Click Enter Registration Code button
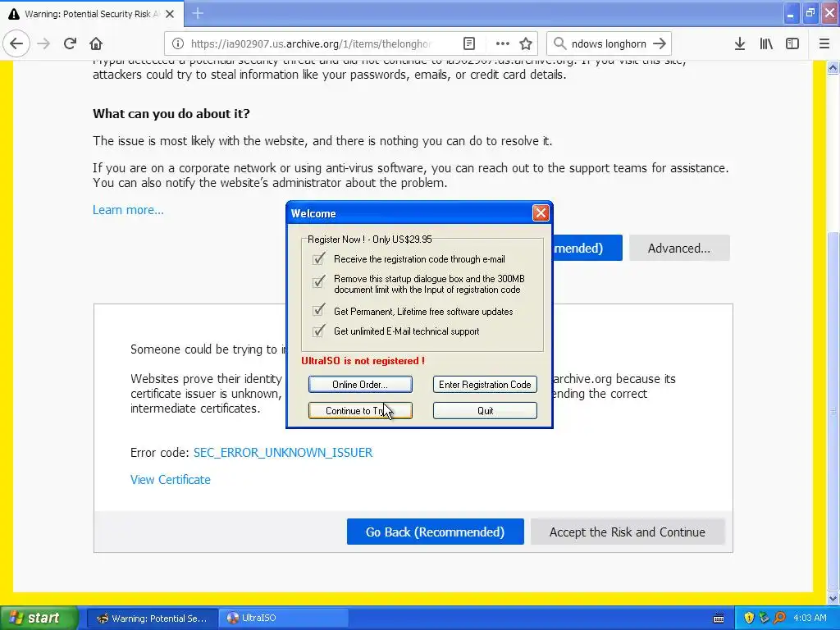This screenshot has width=840, height=630. tap(485, 384)
